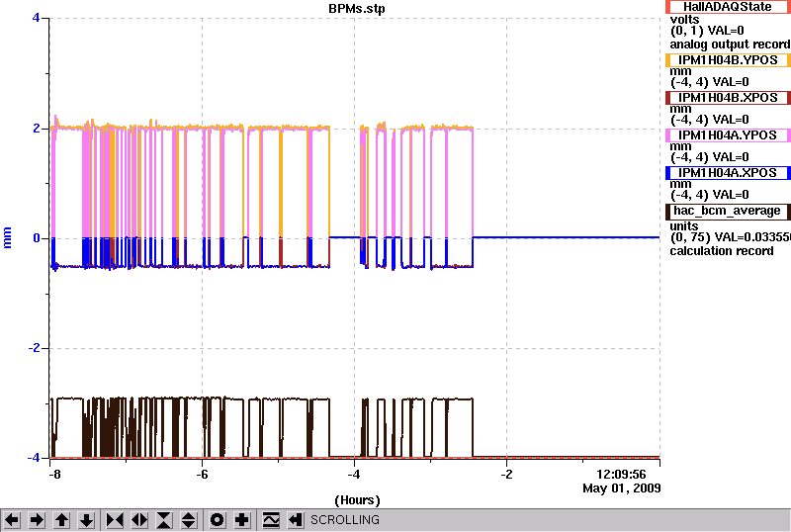
Task: Click the wave graph refresh toolbar icon
Action: pos(271,520)
